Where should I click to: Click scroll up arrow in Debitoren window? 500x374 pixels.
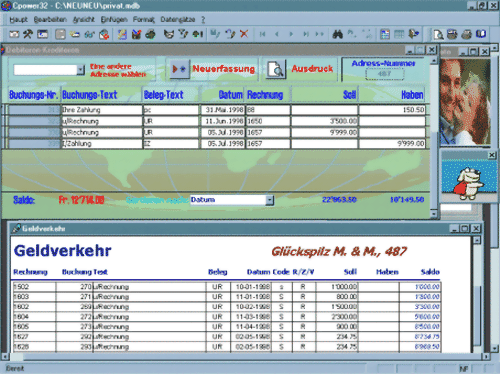(x=434, y=61)
